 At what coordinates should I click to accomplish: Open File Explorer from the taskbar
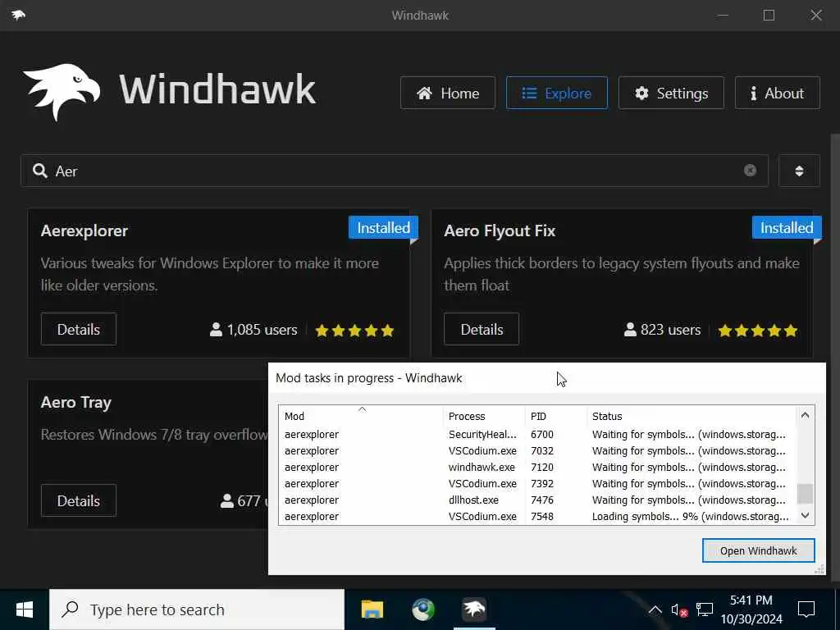pyautogui.click(x=372, y=609)
